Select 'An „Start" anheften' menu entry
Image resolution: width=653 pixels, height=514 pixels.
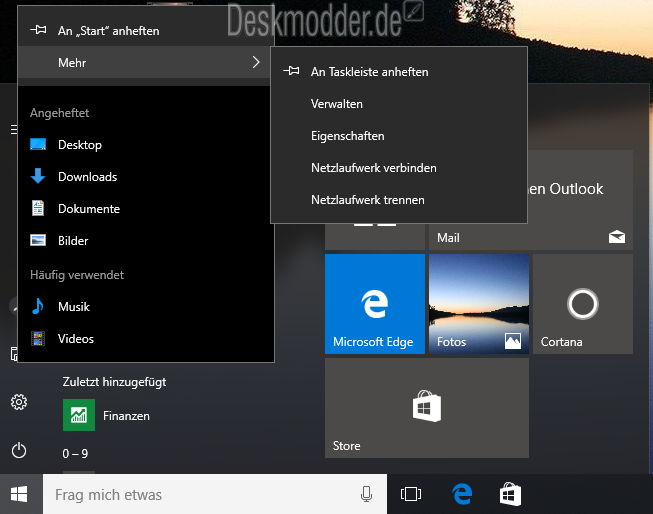(x=145, y=31)
